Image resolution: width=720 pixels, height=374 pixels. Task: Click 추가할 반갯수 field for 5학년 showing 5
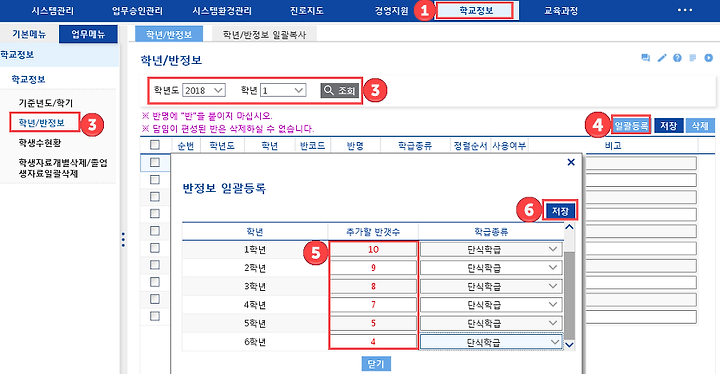point(373,323)
